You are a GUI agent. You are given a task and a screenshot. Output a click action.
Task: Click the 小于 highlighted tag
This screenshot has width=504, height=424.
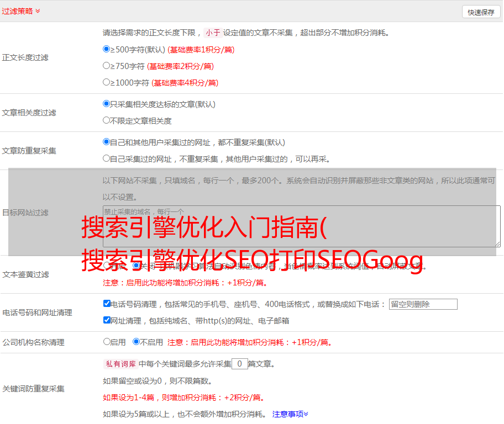pos(213,33)
